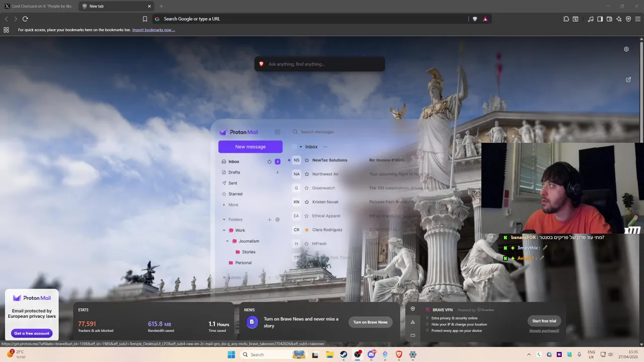Select the VPN shield tab in the widget
644x362 pixels.
click(x=413, y=309)
